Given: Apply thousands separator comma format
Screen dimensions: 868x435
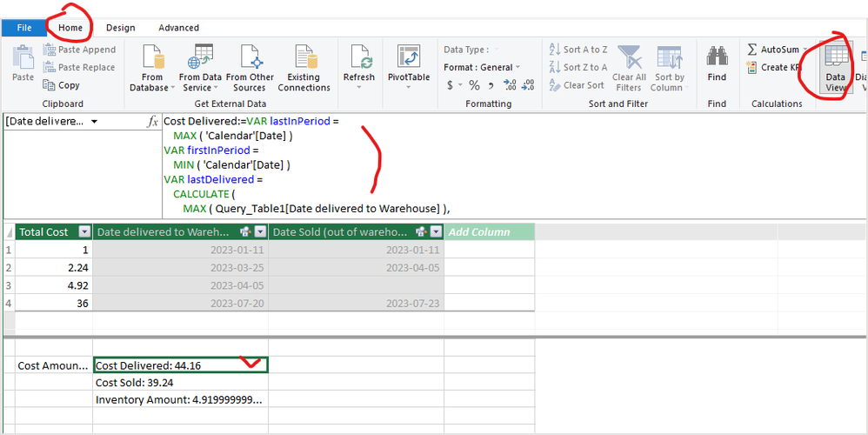Looking at the screenshot, I should (x=491, y=85).
